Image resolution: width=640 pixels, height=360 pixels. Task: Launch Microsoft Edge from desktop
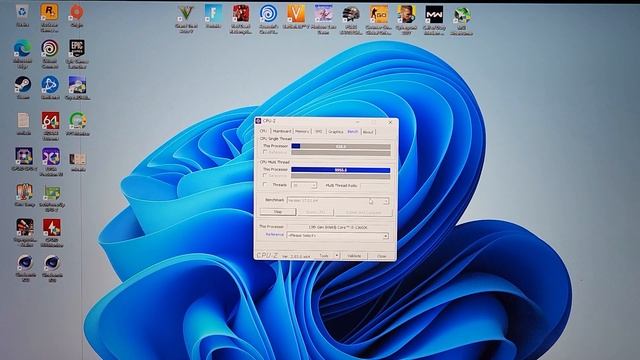point(22,54)
